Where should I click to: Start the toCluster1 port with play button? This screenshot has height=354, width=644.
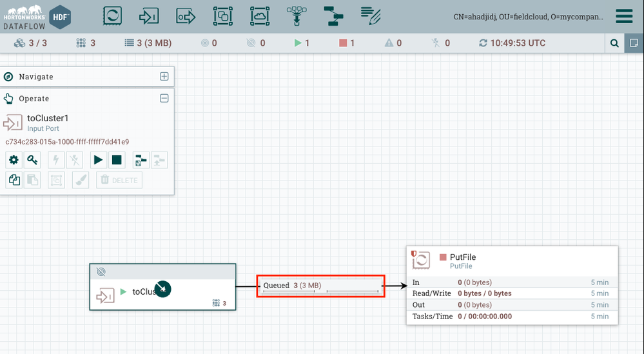(98, 160)
